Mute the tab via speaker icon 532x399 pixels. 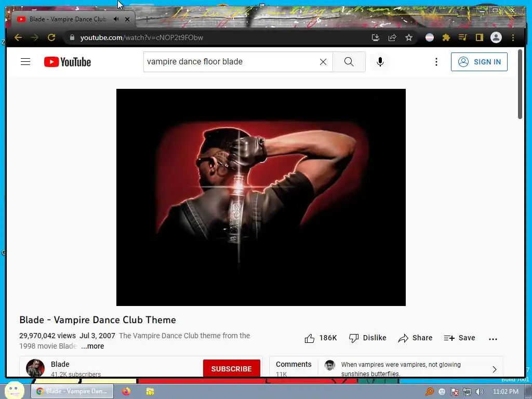pyautogui.click(x=116, y=19)
